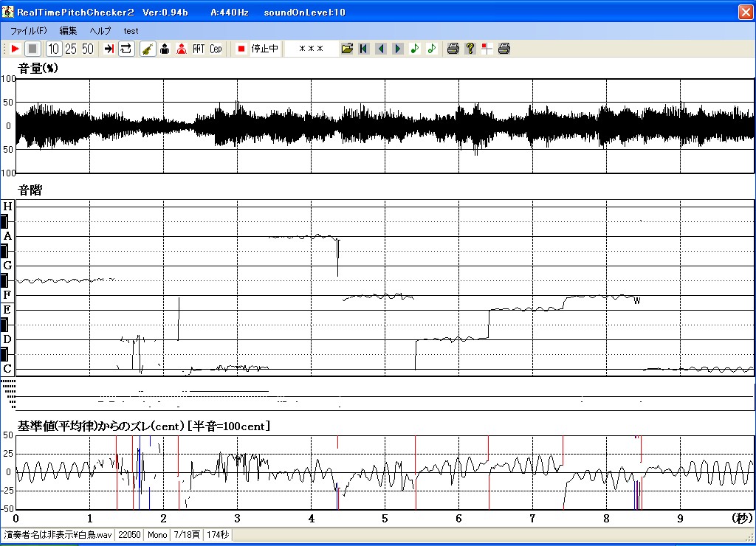Click the file name in status bar
The width and height of the screenshot is (756, 546).
click(x=58, y=535)
